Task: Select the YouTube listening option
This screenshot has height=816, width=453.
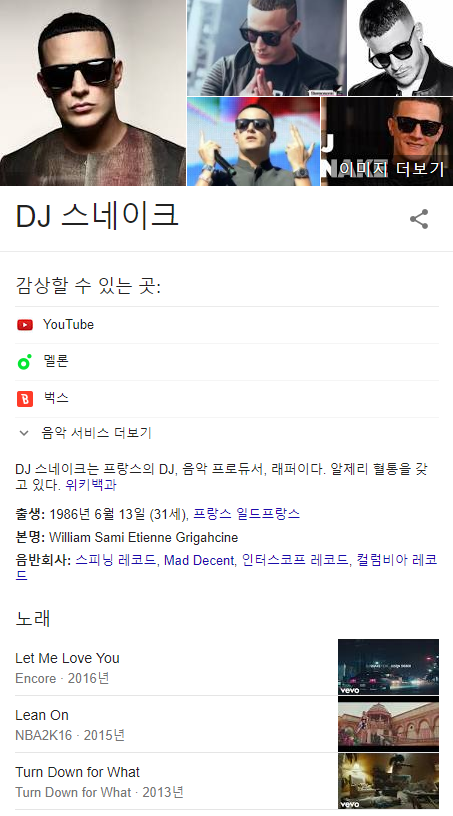Action: click(226, 325)
